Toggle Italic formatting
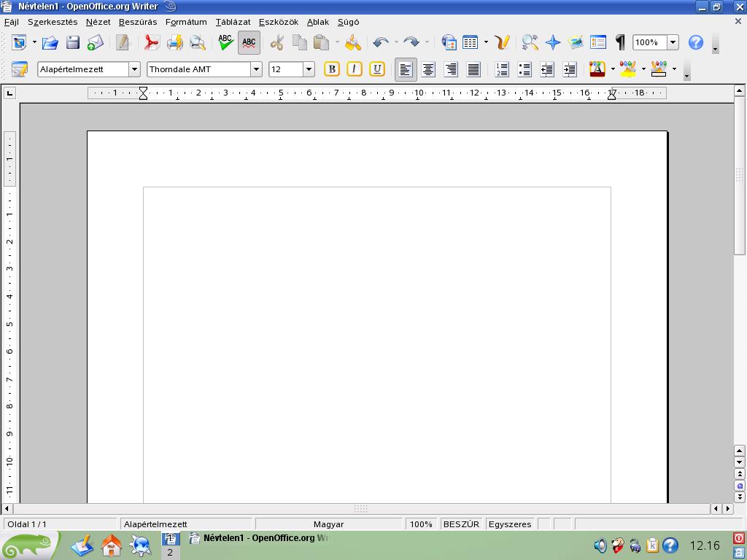Image resolution: width=747 pixels, height=560 pixels. [354, 69]
